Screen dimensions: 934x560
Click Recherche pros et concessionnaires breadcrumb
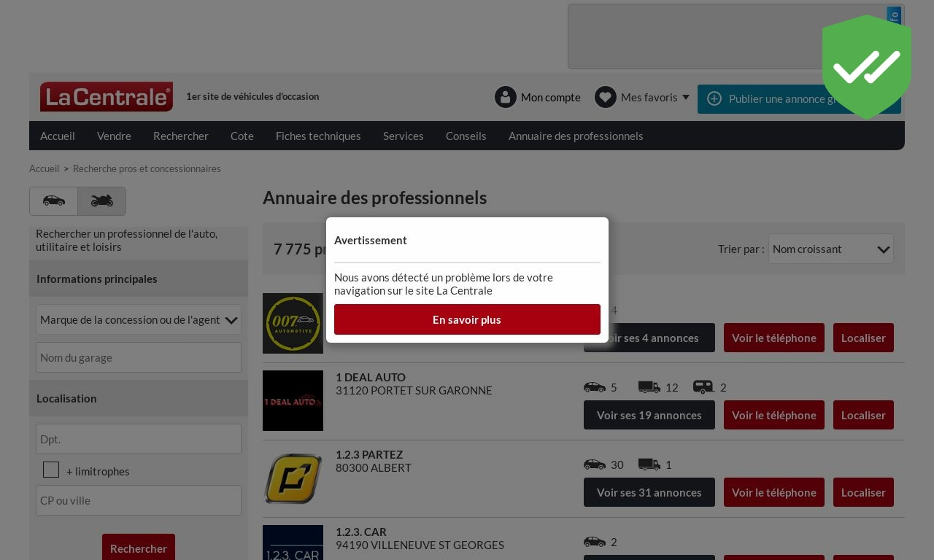pos(147,168)
